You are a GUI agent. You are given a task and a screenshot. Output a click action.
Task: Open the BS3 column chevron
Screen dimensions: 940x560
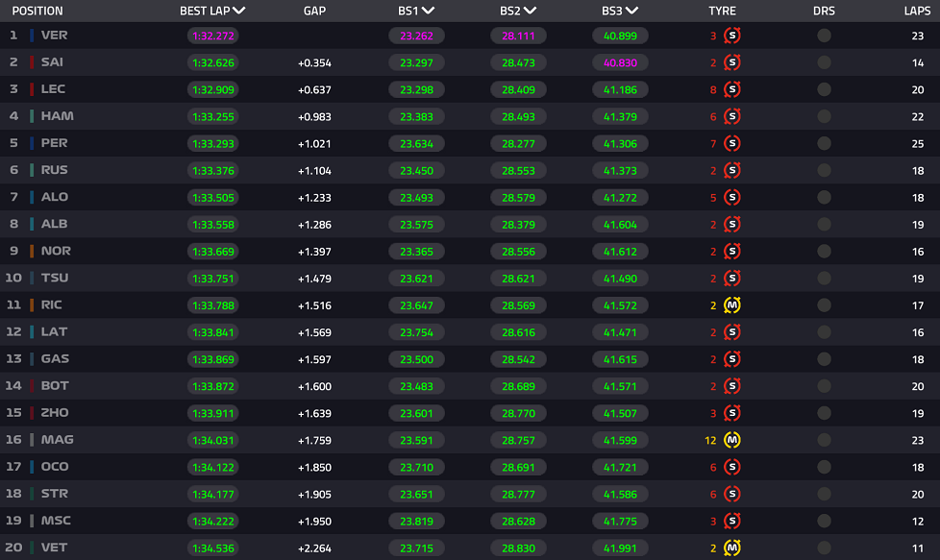pyautogui.click(x=631, y=11)
